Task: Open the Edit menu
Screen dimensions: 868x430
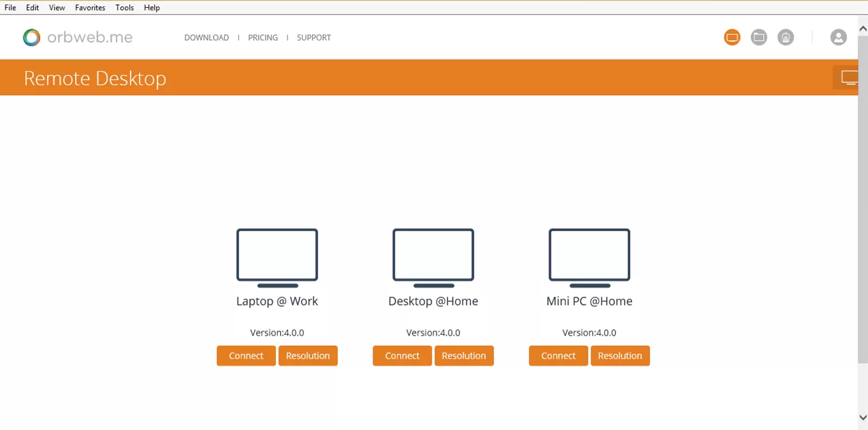Action: 33,8
